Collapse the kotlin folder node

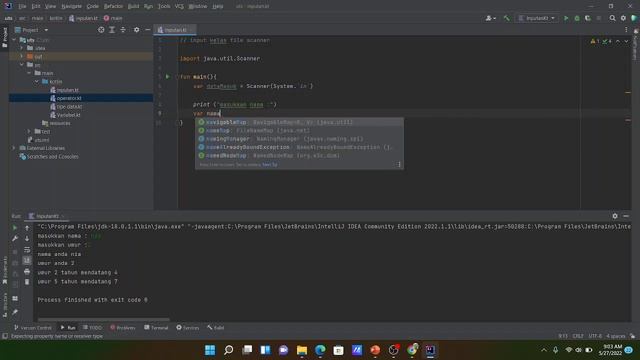(37, 81)
